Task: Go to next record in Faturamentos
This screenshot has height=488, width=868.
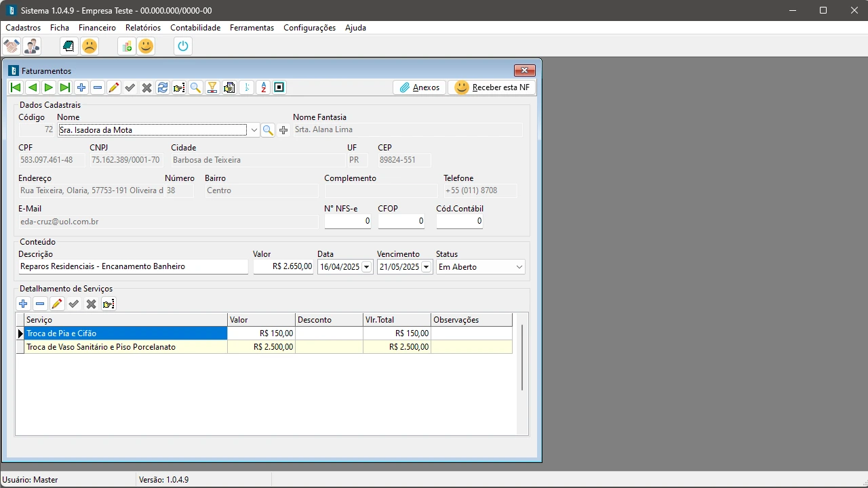Action: [48, 87]
